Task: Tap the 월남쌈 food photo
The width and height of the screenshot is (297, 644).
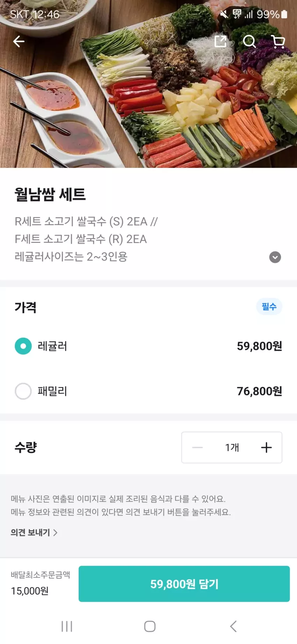Action: pyautogui.click(x=148, y=84)
